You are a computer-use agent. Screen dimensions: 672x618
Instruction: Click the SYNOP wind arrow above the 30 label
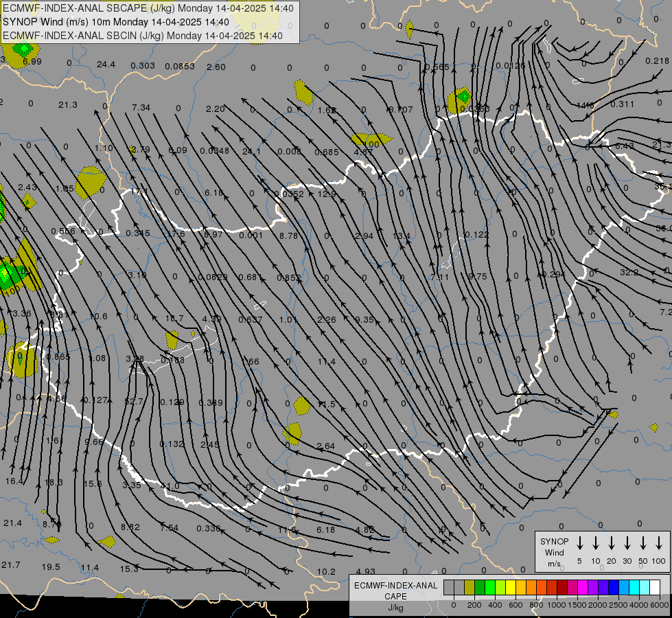[627, 543]
